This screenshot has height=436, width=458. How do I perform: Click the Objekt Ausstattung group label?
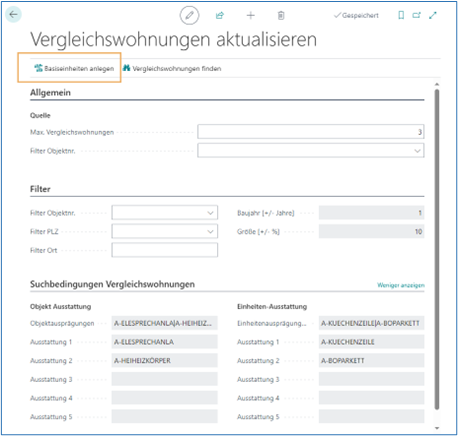click(60, 306)
